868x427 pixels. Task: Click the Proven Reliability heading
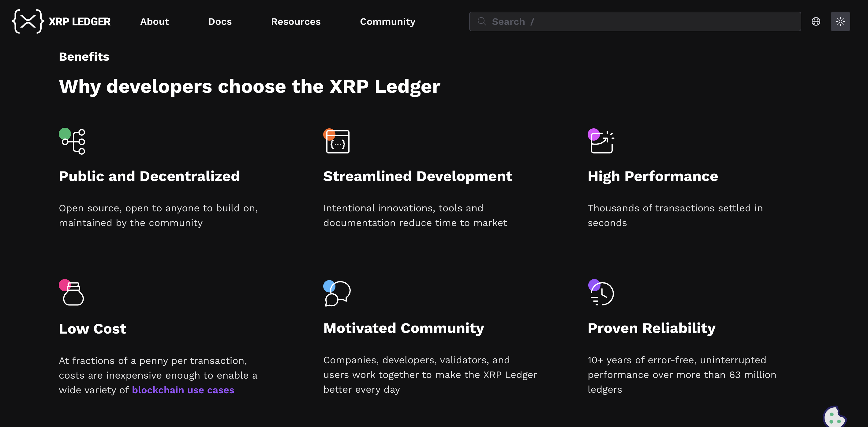[x=651, y=328]
